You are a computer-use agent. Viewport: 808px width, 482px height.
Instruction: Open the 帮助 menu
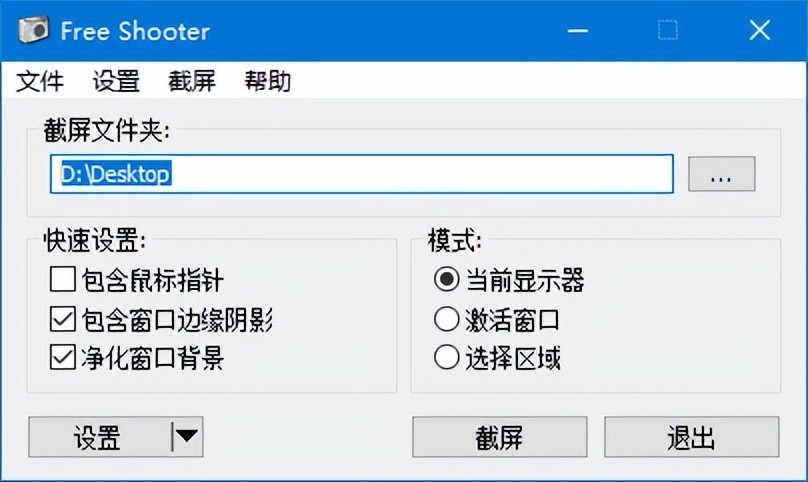268,82
